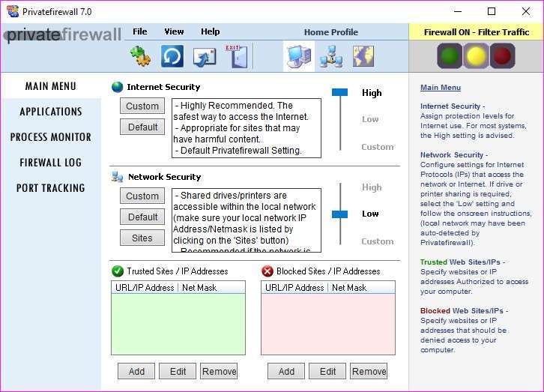This screenshot has width=544, height=392.
Task: Select the Home Profile computer icon
Action: coord(299,56)
